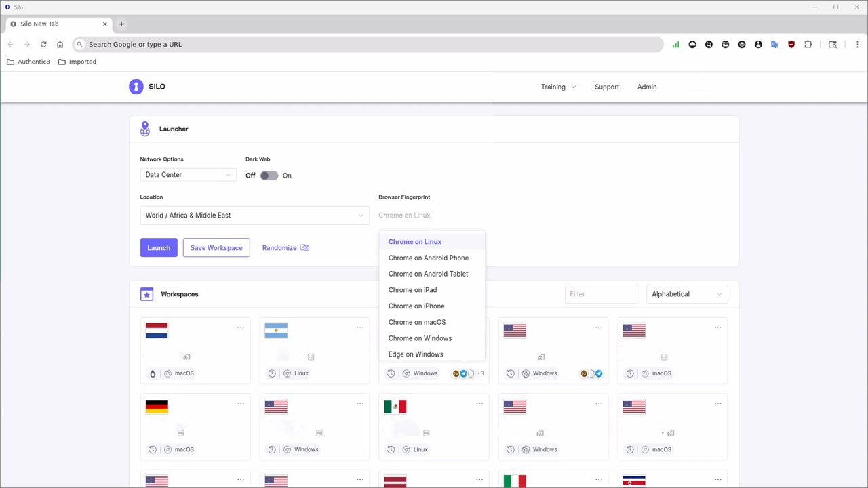Open more options on Mexico flag workspace
This screenshot has width=868, height=488.
[479, 403]
